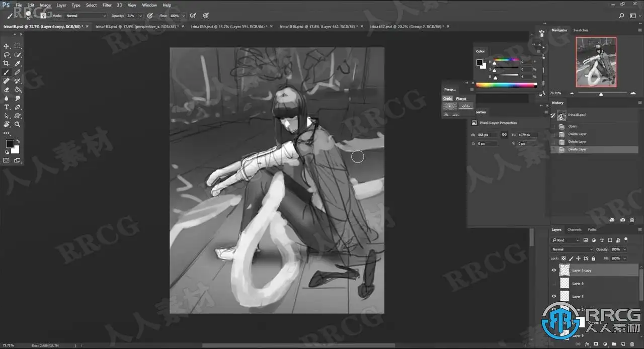The width and height of the screenshot is (644, 349).
Task: Open brush Opacity slider dropdown
Action: (x=141, y=16)
